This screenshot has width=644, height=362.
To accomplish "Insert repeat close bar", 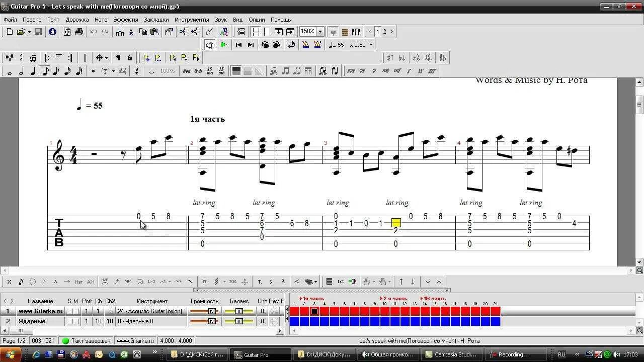I will (70, 58).
